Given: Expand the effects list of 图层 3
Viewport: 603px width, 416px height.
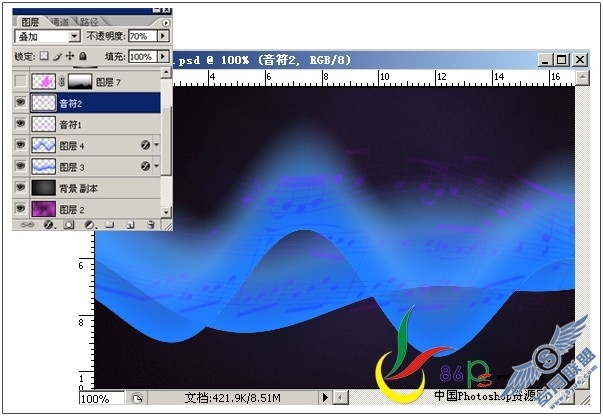Looking at the screenshot, I should pyautogui.click(x=157, y=166).
